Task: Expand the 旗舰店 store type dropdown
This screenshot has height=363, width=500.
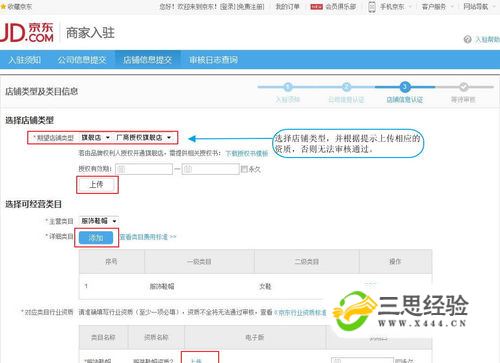Action: pyautogui.click(x=95, y=137)
